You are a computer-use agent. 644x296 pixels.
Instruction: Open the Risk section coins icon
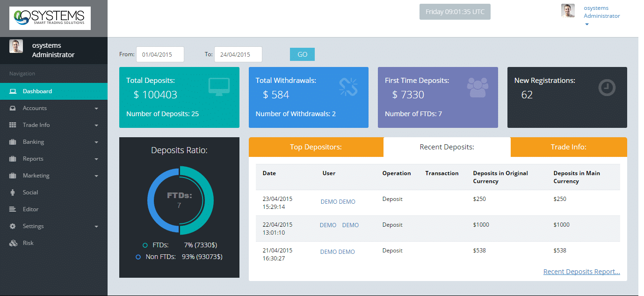pos(13,243)
